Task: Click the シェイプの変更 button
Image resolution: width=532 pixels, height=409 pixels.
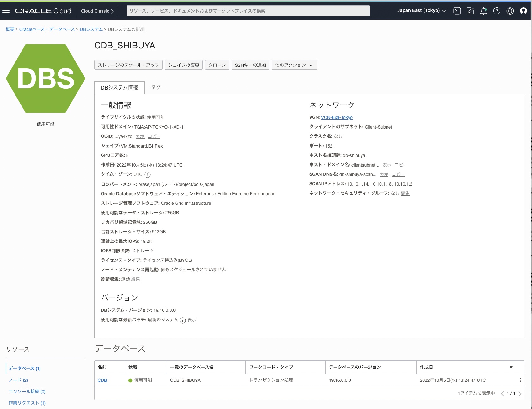Action: (184, 65)
